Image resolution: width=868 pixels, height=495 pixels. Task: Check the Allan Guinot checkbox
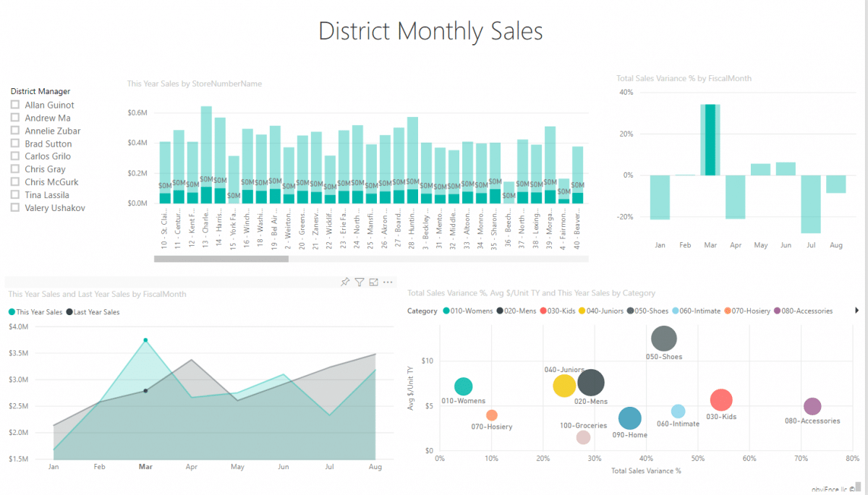click(x=14, y=105)
